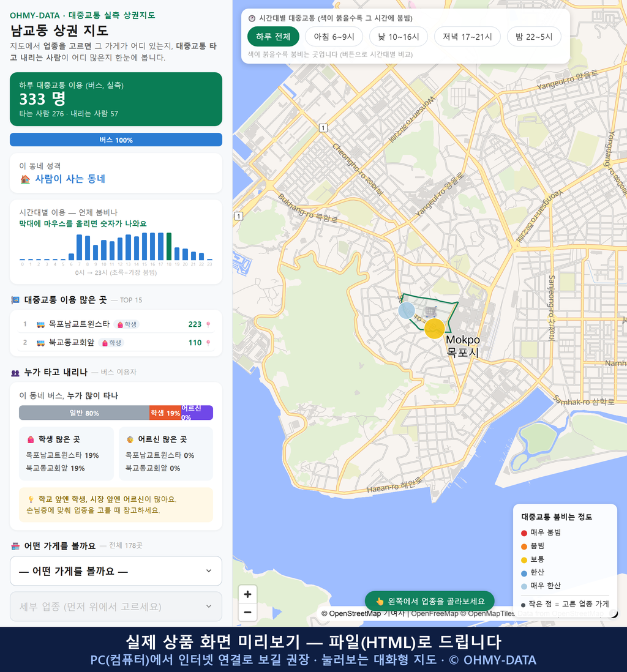Image resolution: width=627 pixels, height=672 pixels.
Task: Switch to the 아침 6~9시 filter
Action: click(x=334, y=37)
